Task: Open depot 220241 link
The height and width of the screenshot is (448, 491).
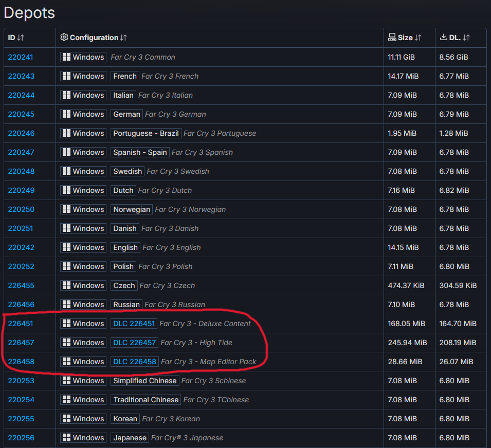Action: click(x=21, y=57)
